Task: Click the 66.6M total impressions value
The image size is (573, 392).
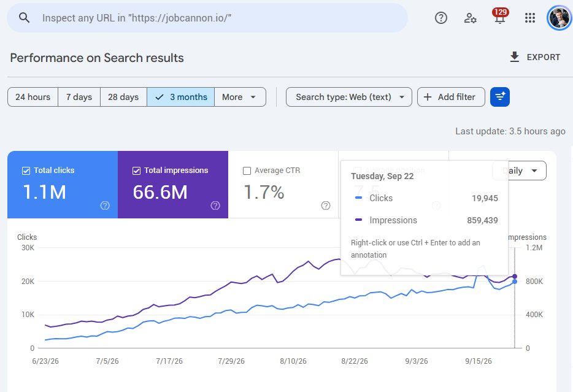Action: (160, 192)
